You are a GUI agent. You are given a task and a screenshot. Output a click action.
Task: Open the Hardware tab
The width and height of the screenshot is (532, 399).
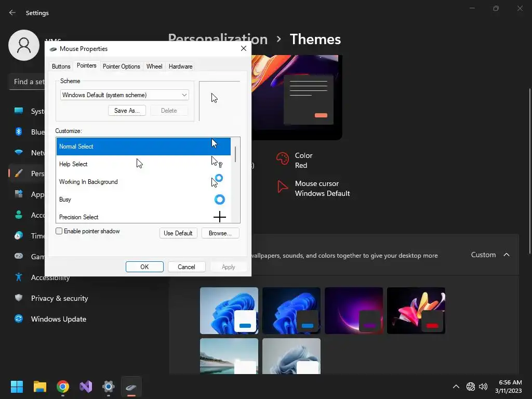click(x=180, y=66)
